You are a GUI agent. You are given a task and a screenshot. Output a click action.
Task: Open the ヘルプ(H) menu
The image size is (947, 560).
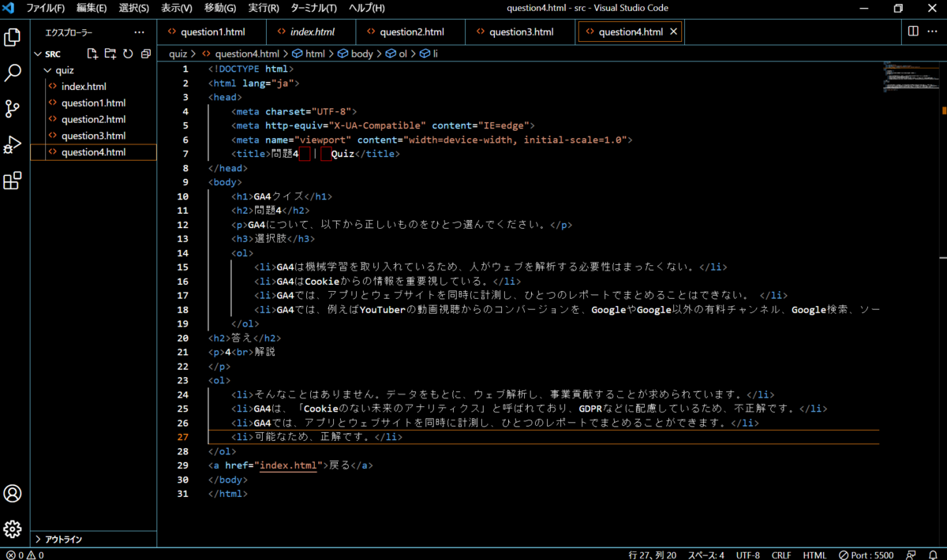(366, 8)
